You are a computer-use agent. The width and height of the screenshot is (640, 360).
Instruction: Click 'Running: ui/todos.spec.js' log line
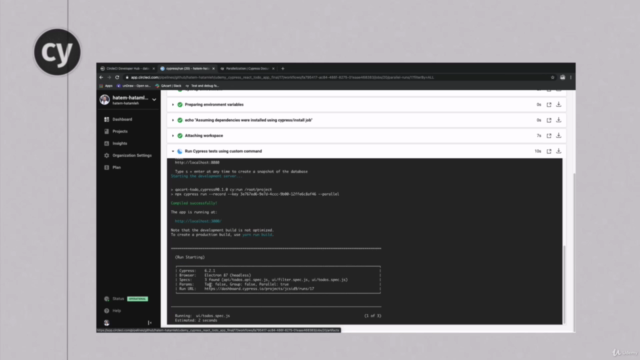point(202,316)
